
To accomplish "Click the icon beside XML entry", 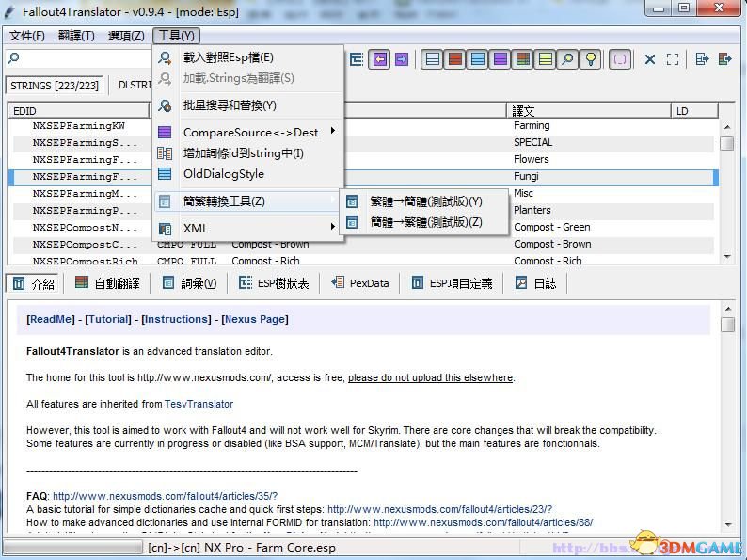I will (x=165, y=229).
